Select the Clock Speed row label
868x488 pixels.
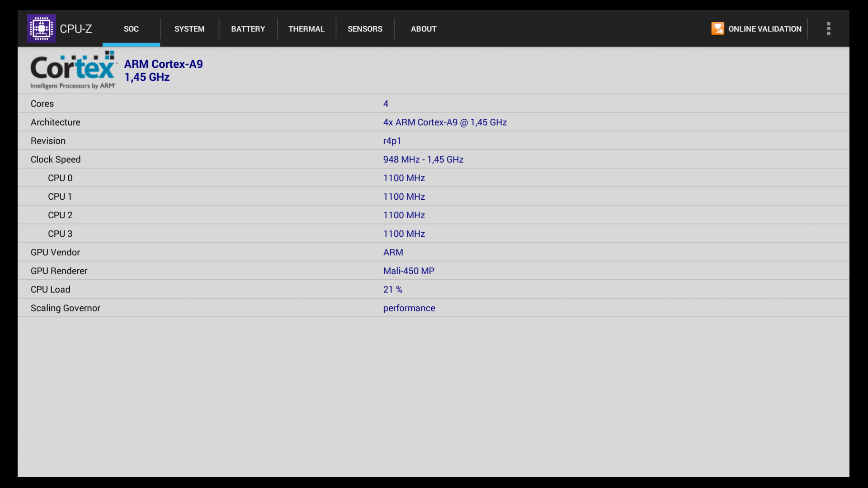(x=56, y=160)
